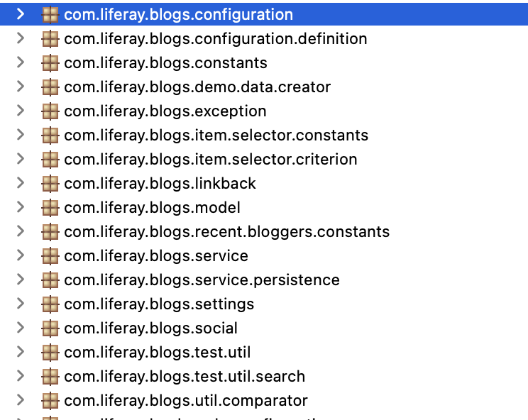Select com.liferay.blogs.configuration.definition package
Image resolution: width=528 pixels, height=420 pixels.
[x=216, y=39]
